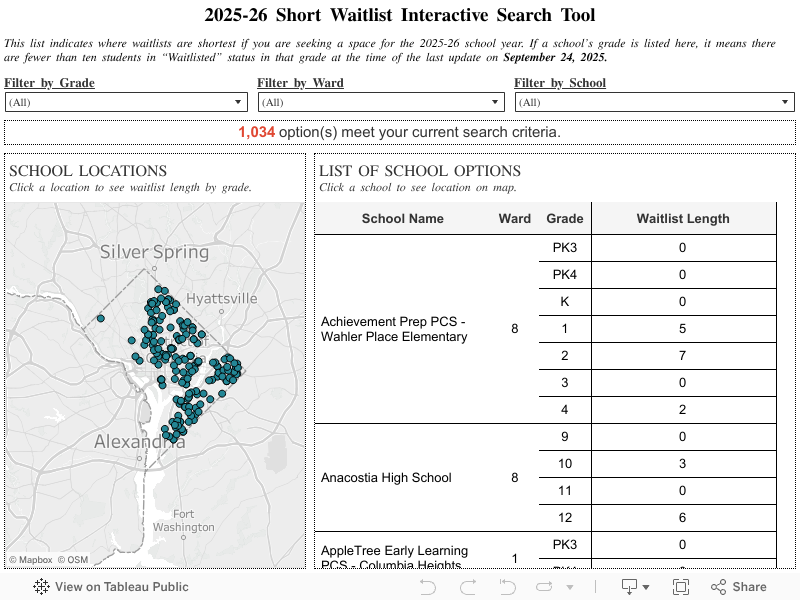The image size is (800, 600).
Task: Click the Undo arrow icon
Action: coord(428,587)
